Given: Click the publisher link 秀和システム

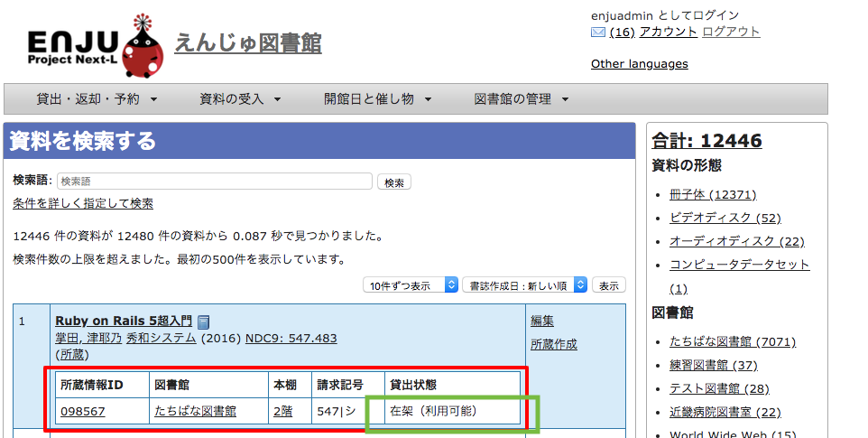Looking at the screenshot, I should tap(162, 338).
